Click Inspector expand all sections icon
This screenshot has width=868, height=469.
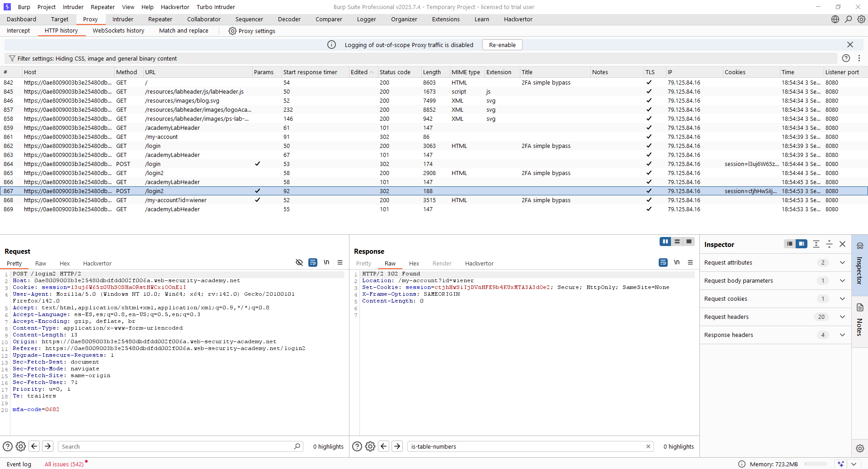point(816,244)
